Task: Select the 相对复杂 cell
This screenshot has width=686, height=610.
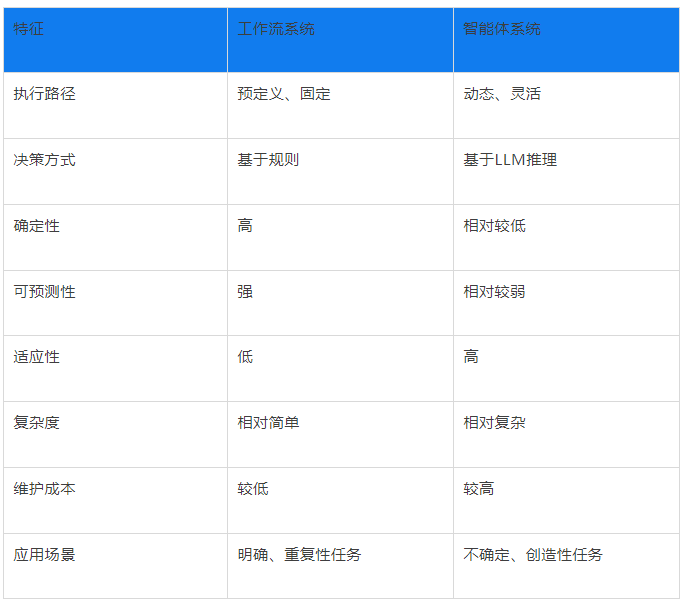Action: [567, 435]
